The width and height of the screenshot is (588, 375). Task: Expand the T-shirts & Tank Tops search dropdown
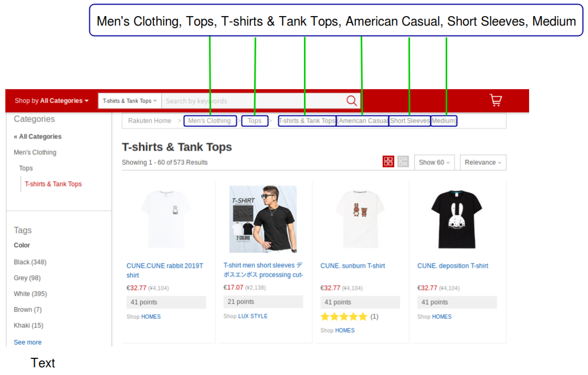point(129,101)
